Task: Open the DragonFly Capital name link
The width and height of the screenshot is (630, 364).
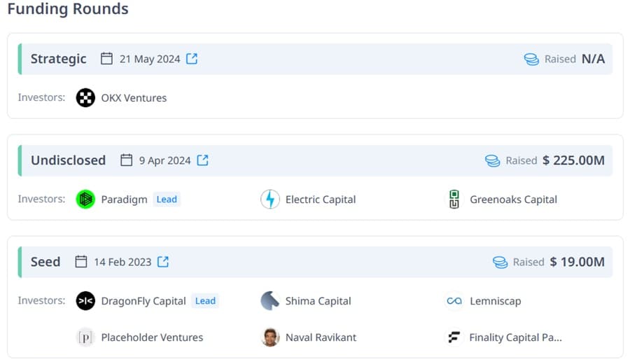Action: point(143,301)
